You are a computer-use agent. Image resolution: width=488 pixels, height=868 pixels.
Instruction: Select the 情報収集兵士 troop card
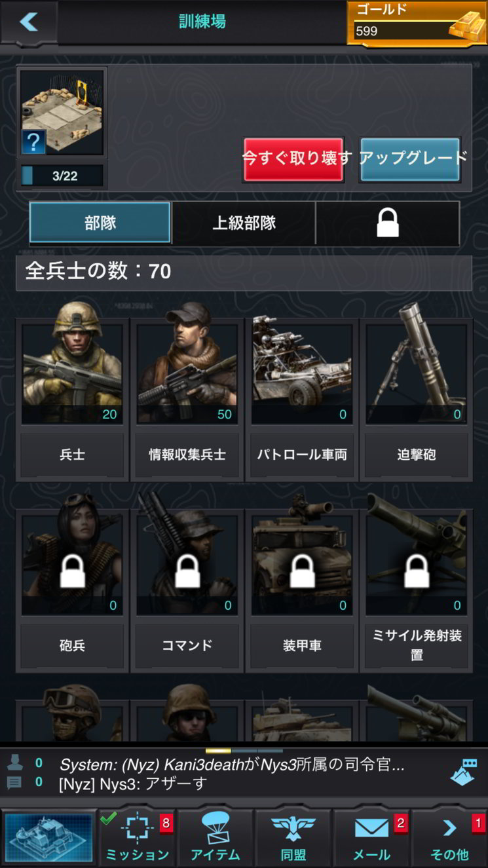click(x=187, y=400)
